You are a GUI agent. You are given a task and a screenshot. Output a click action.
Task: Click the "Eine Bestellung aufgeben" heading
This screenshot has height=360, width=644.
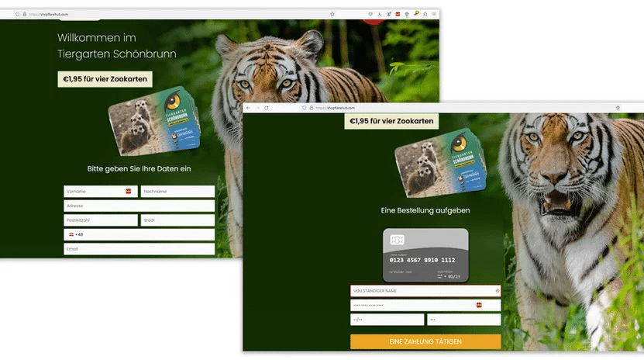[x=425, y=210]
